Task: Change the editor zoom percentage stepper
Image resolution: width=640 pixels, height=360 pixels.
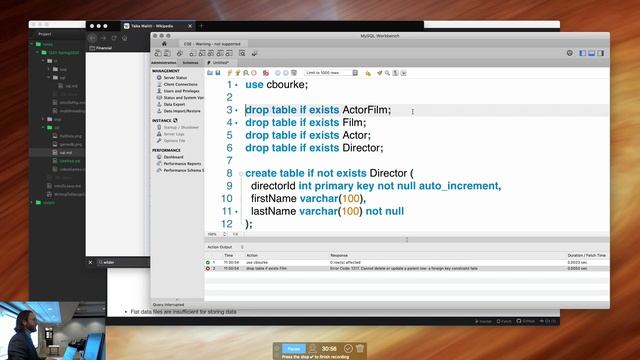Action: [x=224, y=234]
